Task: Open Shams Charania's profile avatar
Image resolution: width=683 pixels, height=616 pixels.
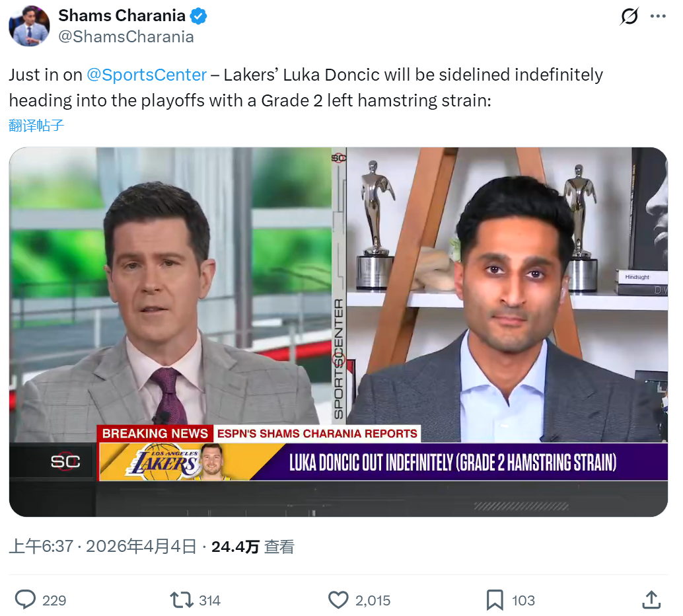Action: [29, 26]
